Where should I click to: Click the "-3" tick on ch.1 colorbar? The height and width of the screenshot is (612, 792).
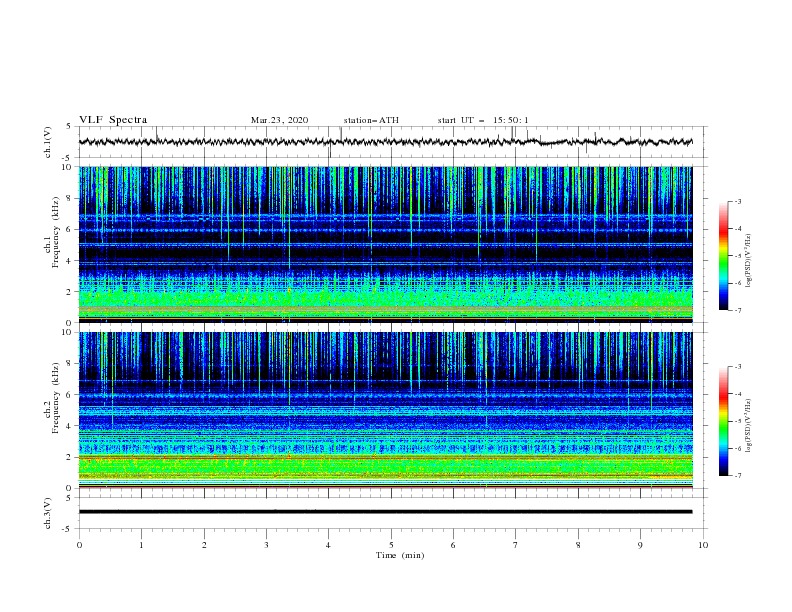(737, 201)
